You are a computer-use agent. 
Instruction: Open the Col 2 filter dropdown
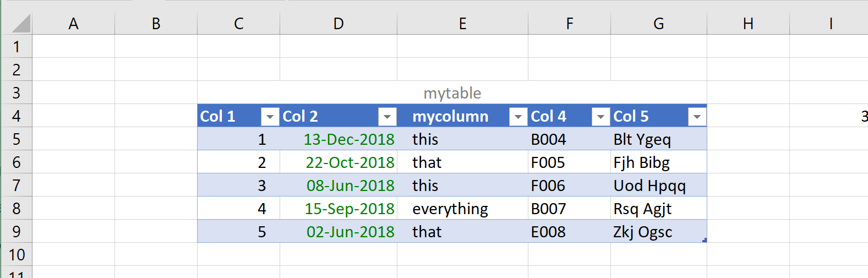(x=387, y=117)
